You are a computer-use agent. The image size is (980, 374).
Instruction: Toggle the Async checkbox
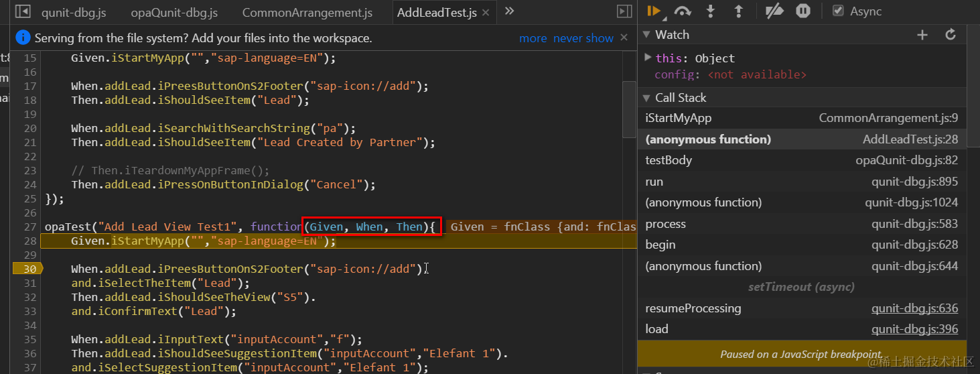[x=838, y=11]
